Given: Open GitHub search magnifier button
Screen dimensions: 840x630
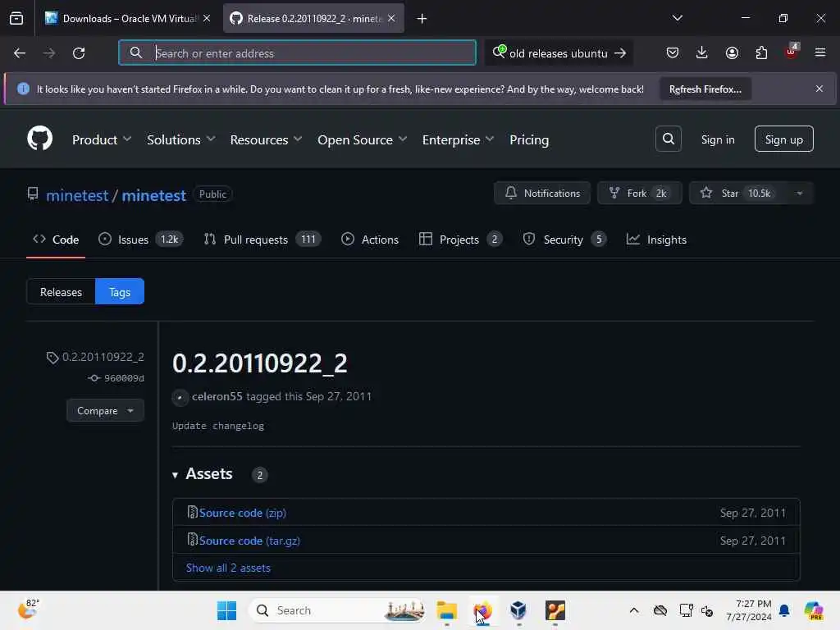Looking at the screenshot, I should pyautogui.click(x=668, y=139).
